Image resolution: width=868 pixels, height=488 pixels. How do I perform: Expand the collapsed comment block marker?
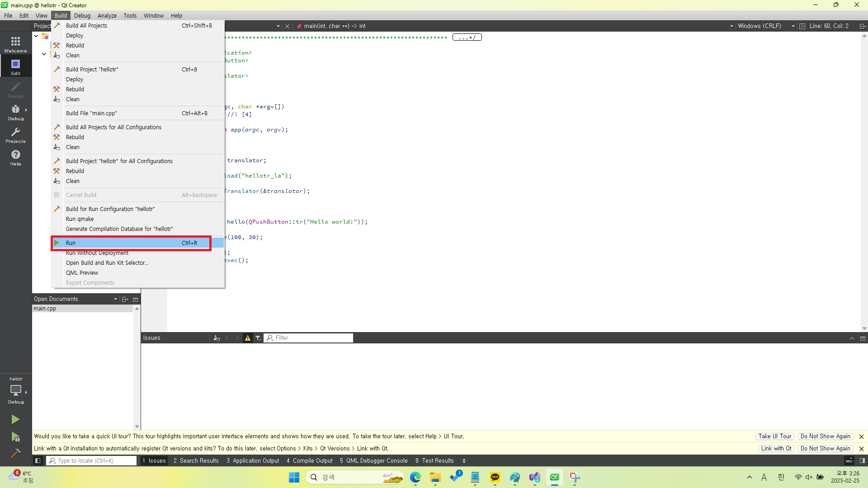[x=467, y=38]
